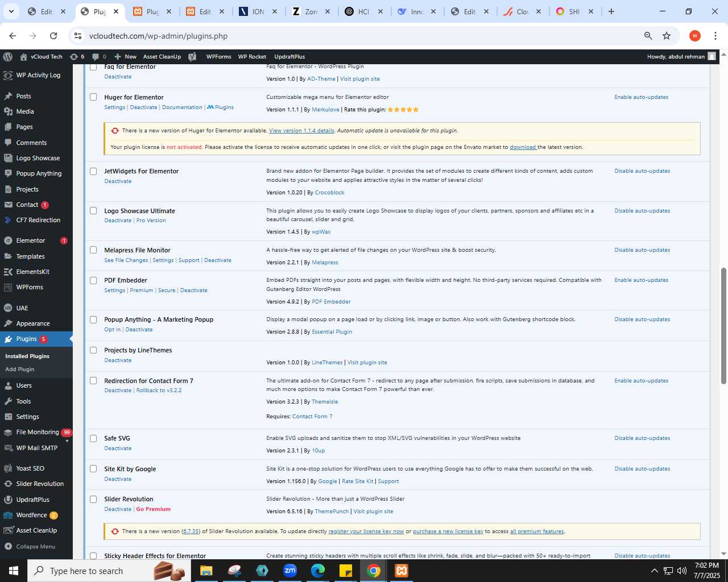728x582 pixels.
Task: Open WP Rocket admin bar menu
Action: pos(252,57)
